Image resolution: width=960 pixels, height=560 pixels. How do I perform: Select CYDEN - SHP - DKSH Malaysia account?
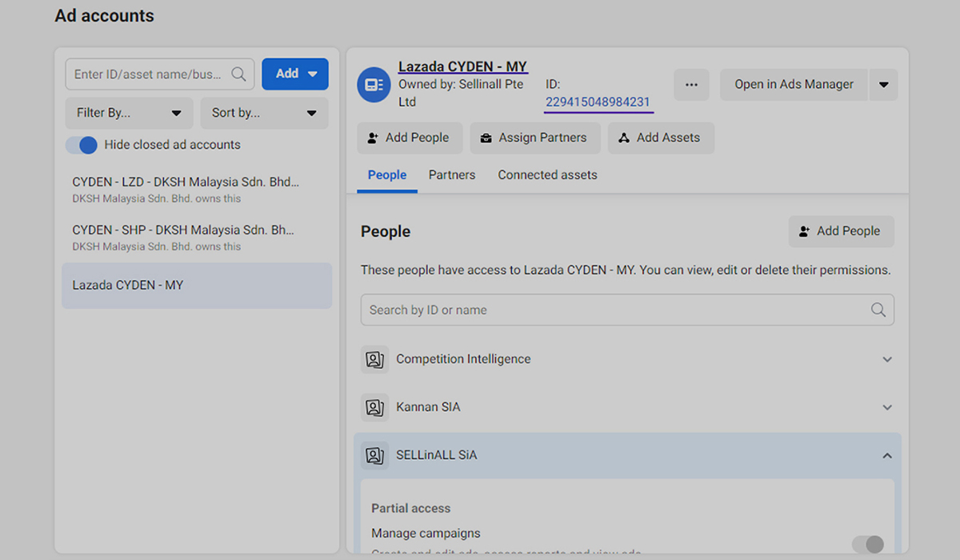197,238
